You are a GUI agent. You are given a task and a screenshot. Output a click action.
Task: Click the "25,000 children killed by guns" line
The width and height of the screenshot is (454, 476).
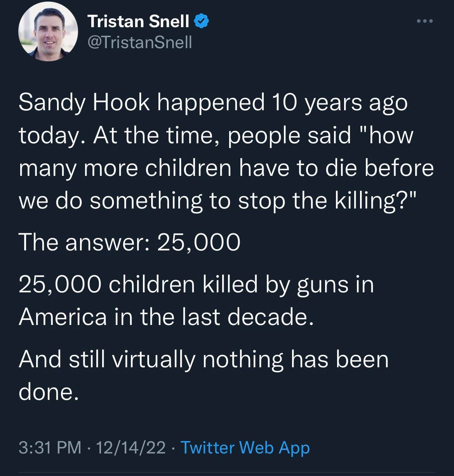coord(196,284)
